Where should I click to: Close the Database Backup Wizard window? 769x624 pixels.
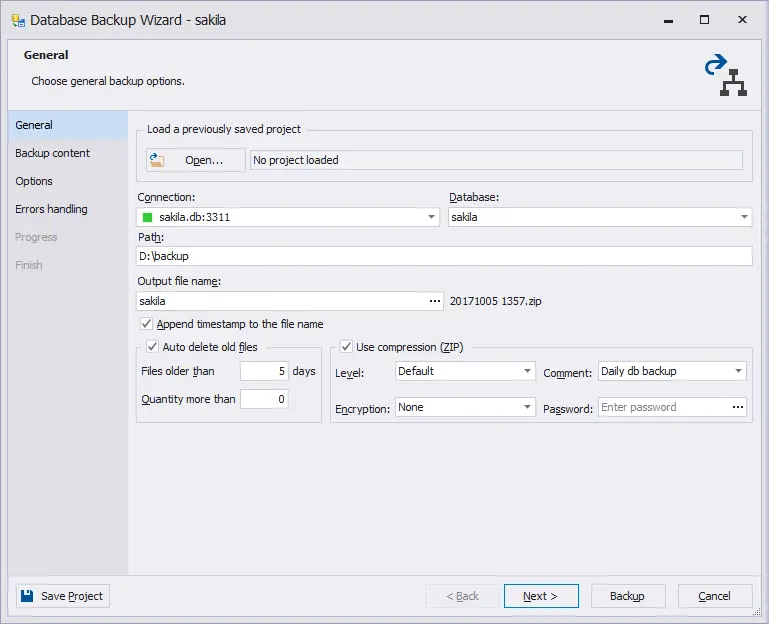[x=742, y=20]
